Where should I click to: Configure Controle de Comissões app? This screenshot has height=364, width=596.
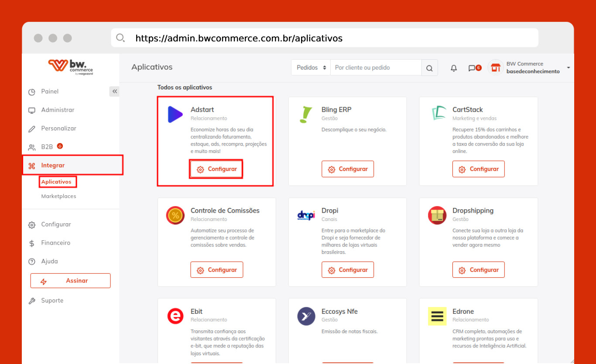tap(216, 270)
